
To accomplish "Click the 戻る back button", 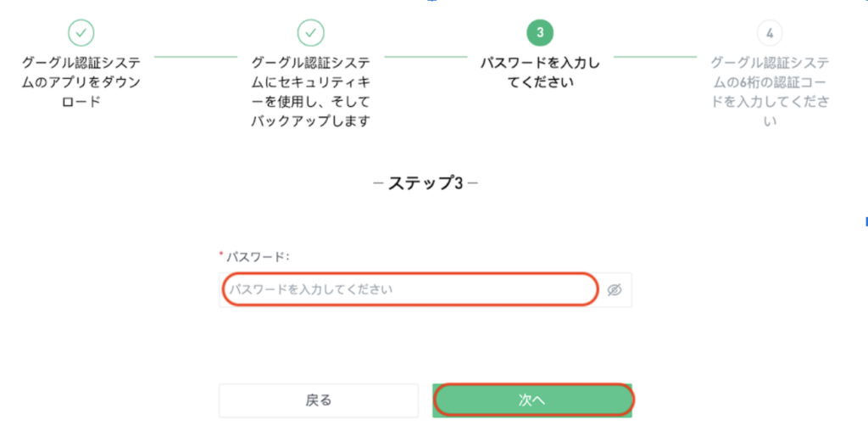I will [x=319, y=400].
